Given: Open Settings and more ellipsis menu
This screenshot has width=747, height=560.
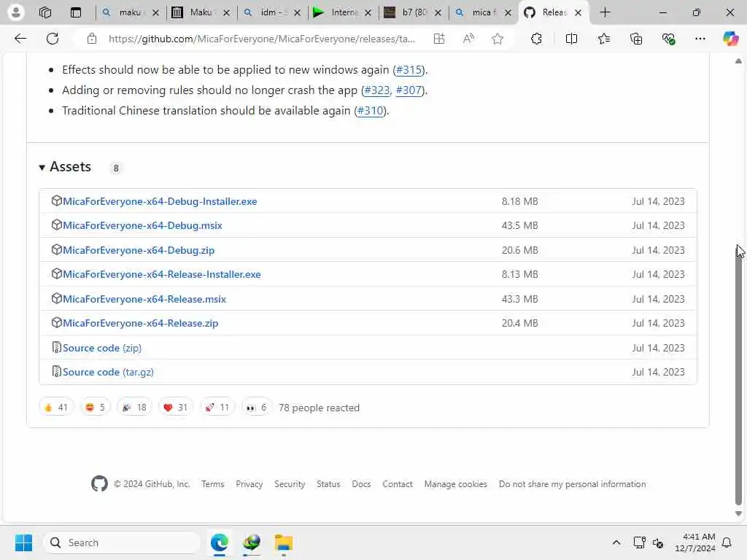Looking at the screenshot, I should tap(700, 39).
